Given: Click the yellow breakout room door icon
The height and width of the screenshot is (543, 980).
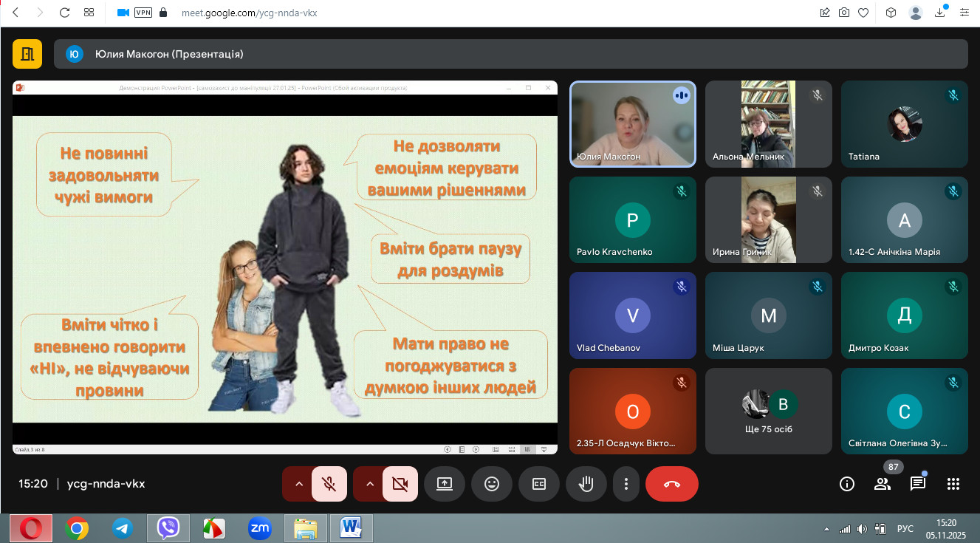Looking at the screenshot, I should [27, 54].
